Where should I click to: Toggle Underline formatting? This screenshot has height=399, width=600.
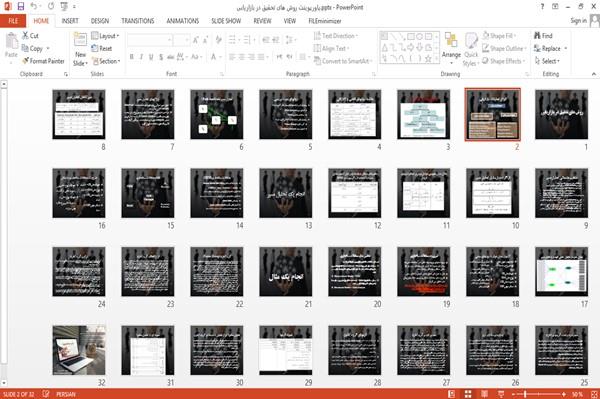(x=151, y=57)
